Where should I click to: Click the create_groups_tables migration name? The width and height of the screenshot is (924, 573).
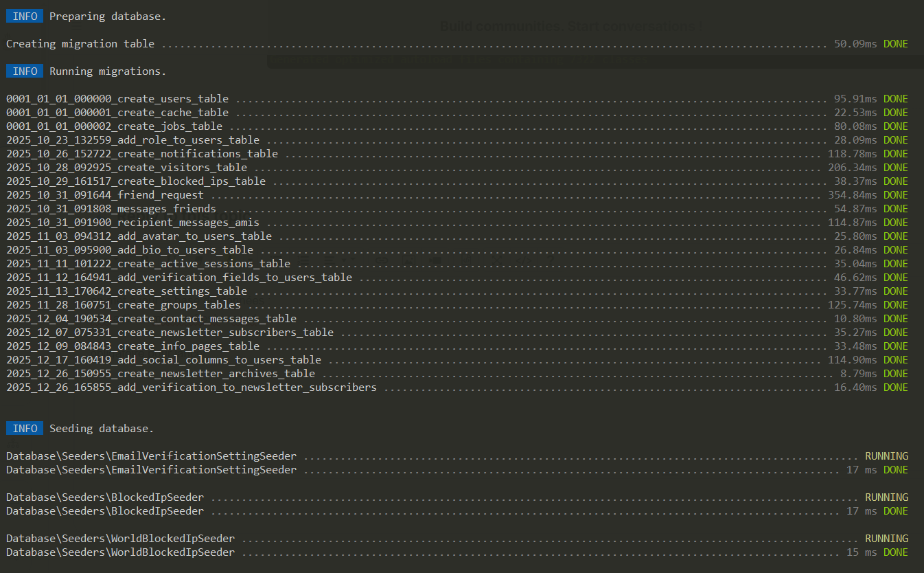pos(124,305)
